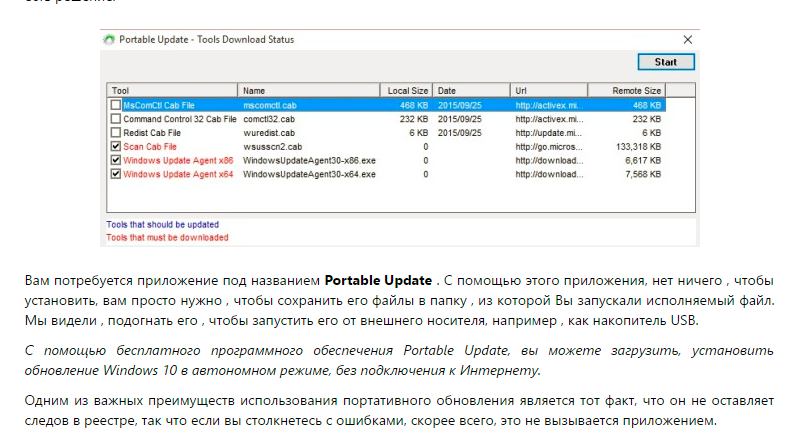Click the 7,568 KB remote size value
This screenshot has height=444, width=788.
coord(643,174)
